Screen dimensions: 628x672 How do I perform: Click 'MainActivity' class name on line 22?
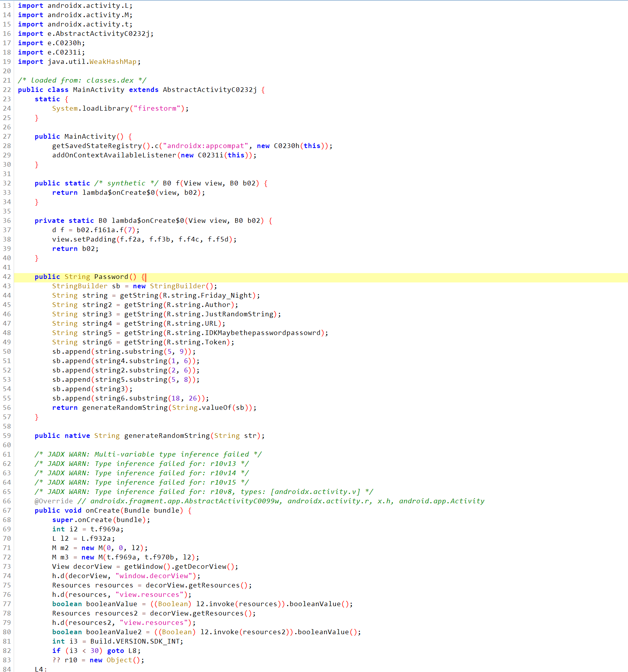pos(99,90)
